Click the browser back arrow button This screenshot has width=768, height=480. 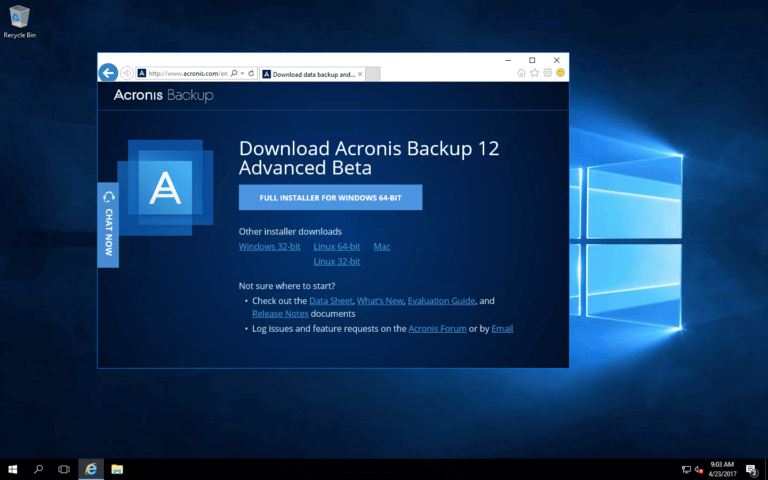[108, 73]
